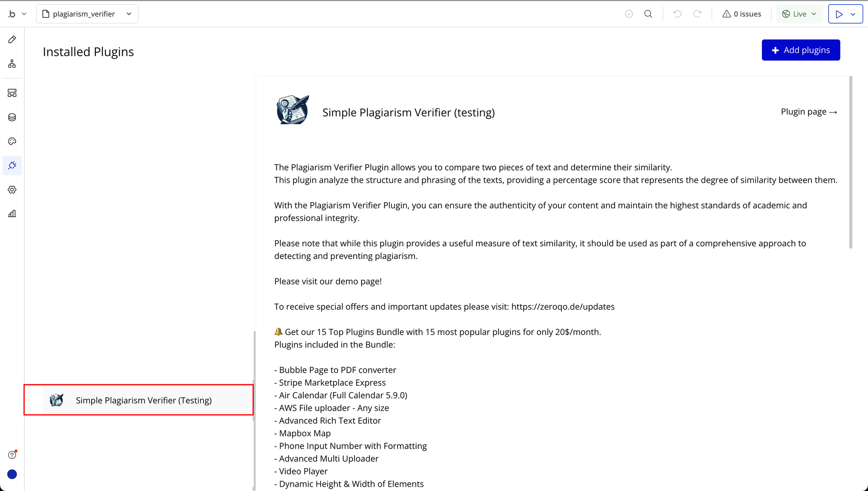Open the 0 issues checker
Image resolution: width=868 pixels, height=491 pixels.
tap(742, 14)
